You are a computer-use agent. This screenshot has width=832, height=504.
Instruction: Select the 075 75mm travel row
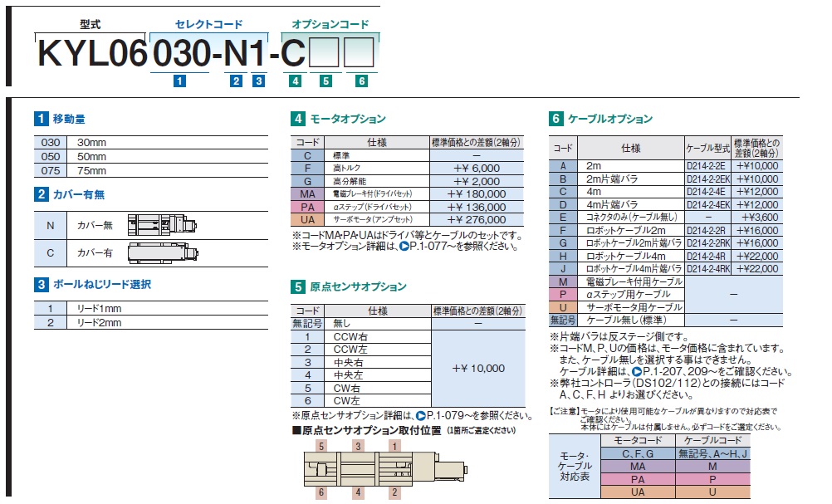151,171
